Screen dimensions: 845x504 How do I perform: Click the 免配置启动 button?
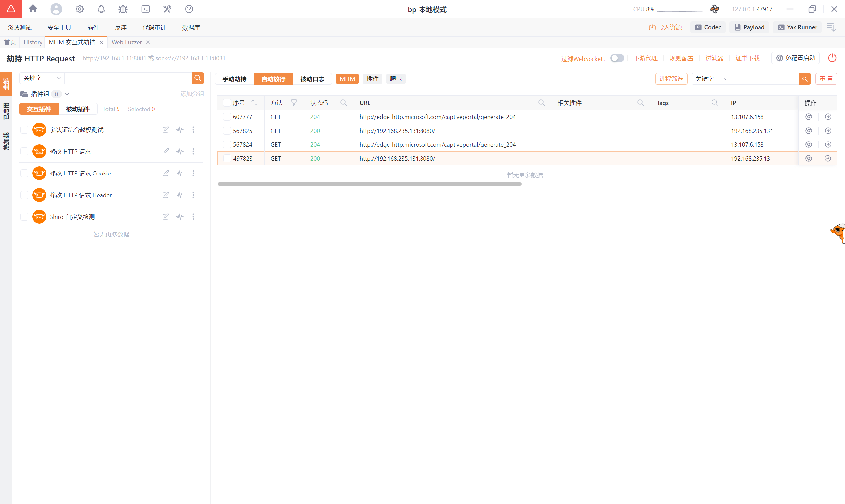coord(795,58)
